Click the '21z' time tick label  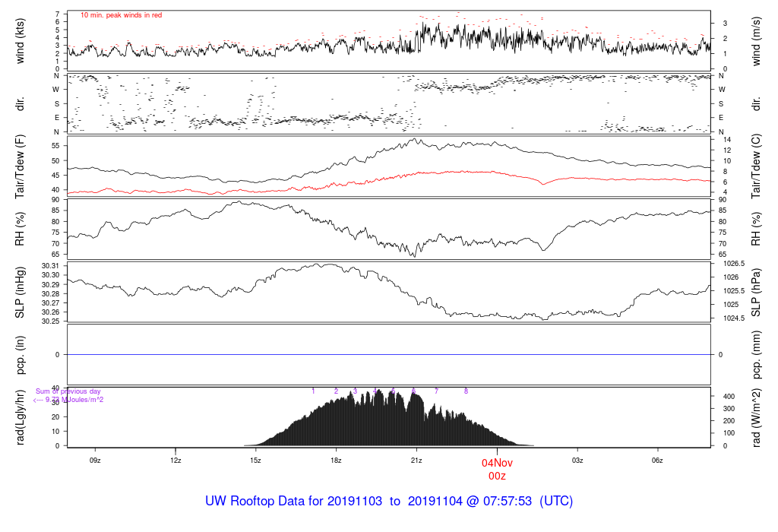click(416, 461)
